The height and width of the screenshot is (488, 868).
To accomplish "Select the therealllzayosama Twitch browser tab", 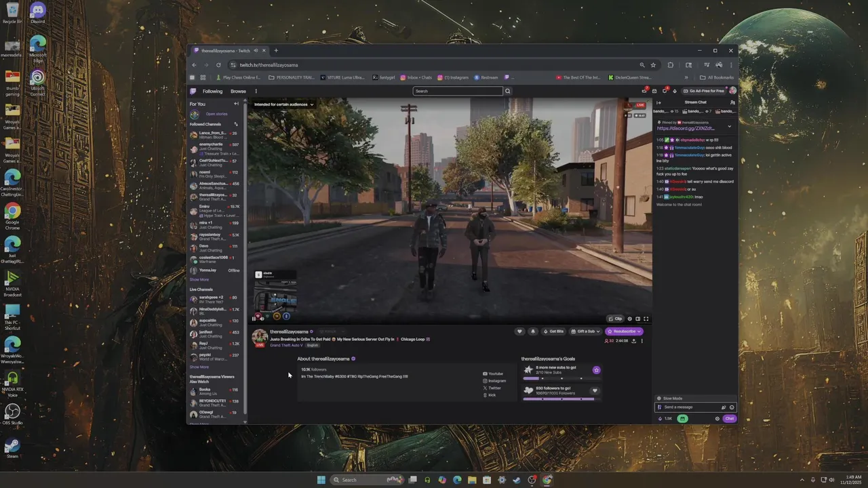I will pos(229,50).
